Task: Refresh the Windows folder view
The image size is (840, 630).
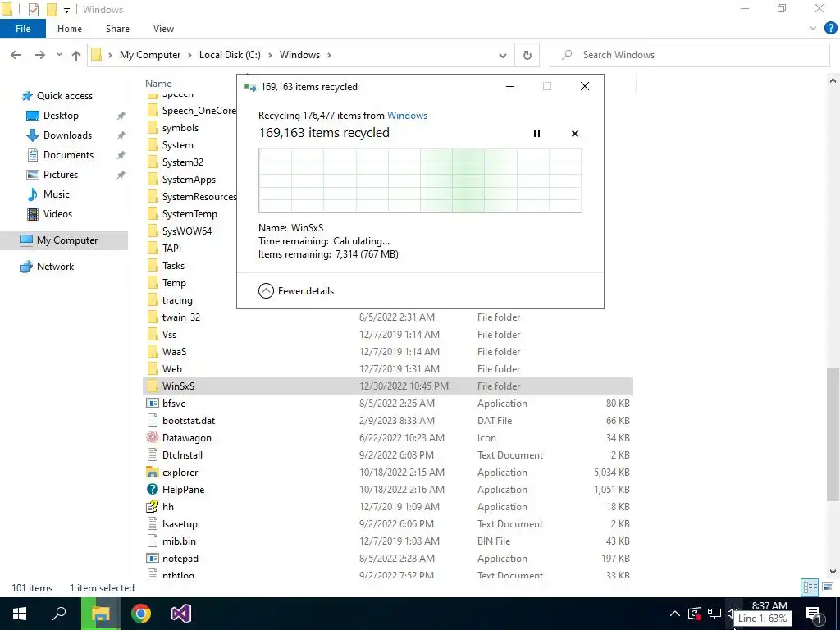Action: pyautogui.click(x=527, y=55)
